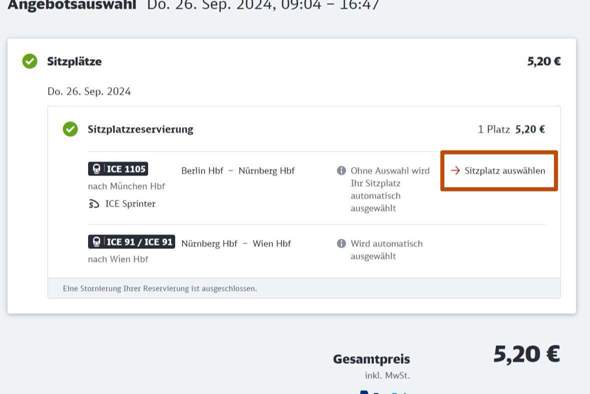Viewport: 590px width, 394px height.
Task: Click the green checkmark beside 'Sitzplatzreservierung'
Action: coord(70,129)
